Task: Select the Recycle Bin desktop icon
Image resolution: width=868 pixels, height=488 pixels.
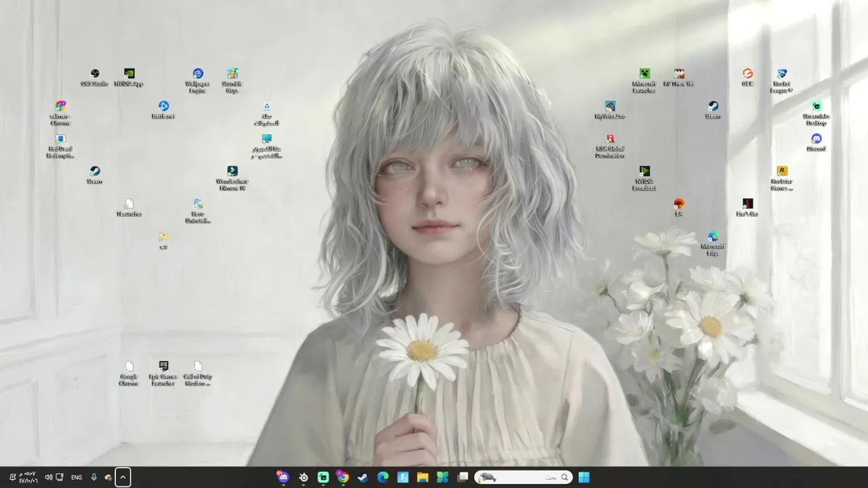Action: pyautogui.click(x=267, y=113)
